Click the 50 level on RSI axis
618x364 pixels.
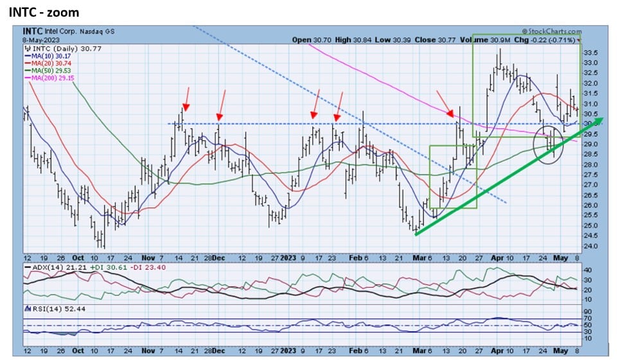588,325
